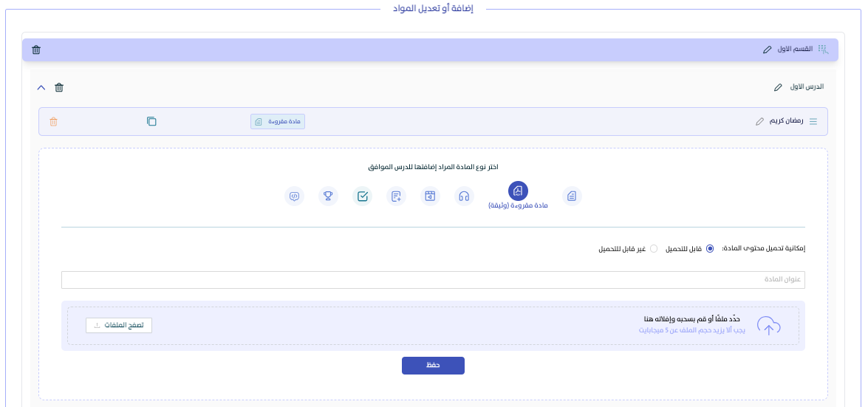Duplicate the رمضان كريم material
This screenshot has width=868, height=407.
[151, 121]
